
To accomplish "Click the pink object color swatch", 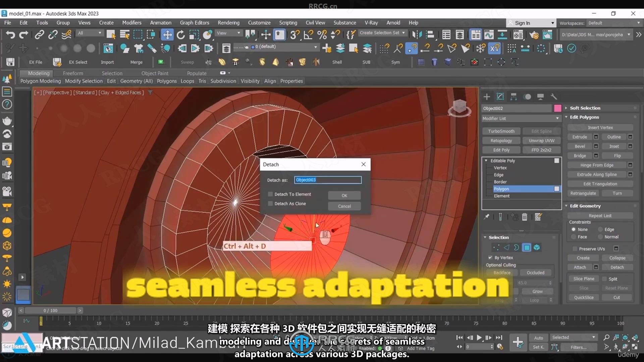I will [x=557, y=108].
